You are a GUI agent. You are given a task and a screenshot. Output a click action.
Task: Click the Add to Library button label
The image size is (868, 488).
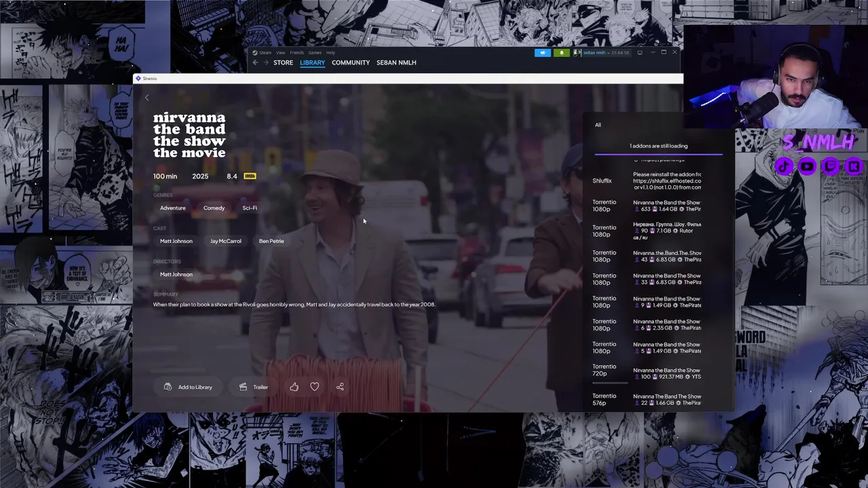click(195, 387)
